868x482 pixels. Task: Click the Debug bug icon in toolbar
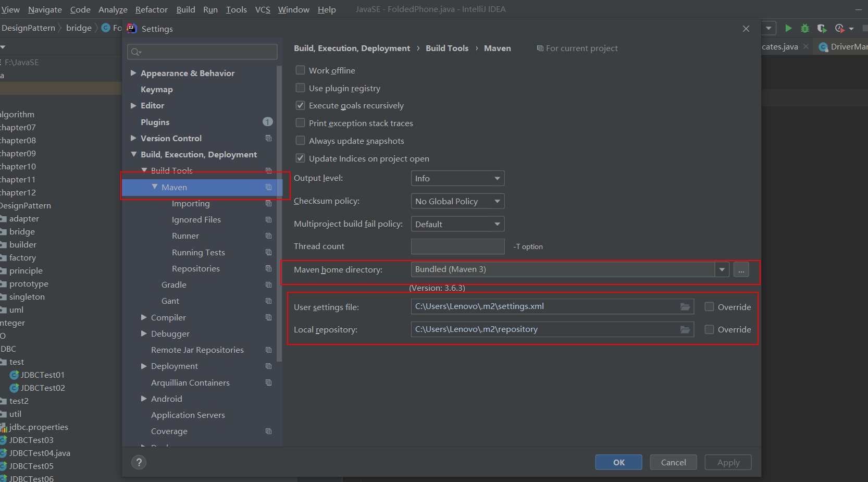pos(805,28)
